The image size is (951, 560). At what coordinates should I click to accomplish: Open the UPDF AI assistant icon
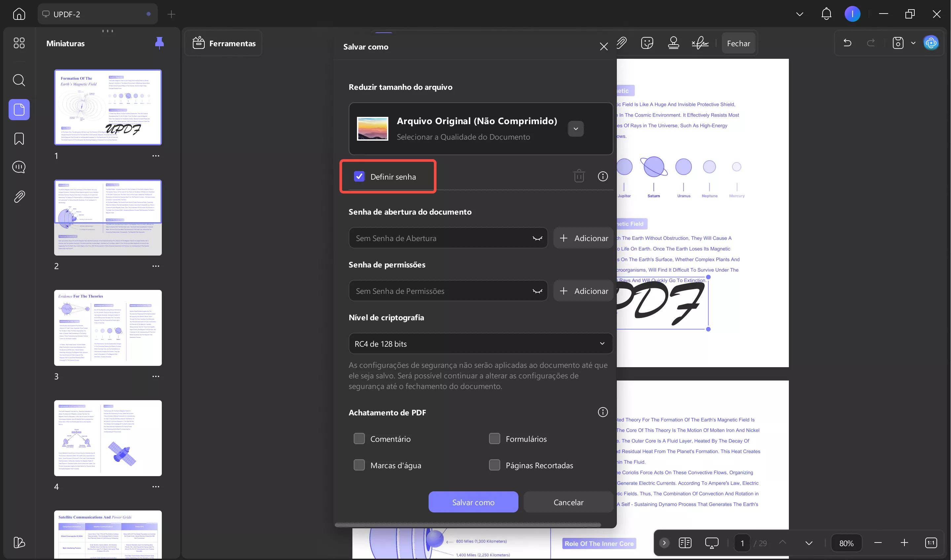pyautogui.click(x=931, y=43)
